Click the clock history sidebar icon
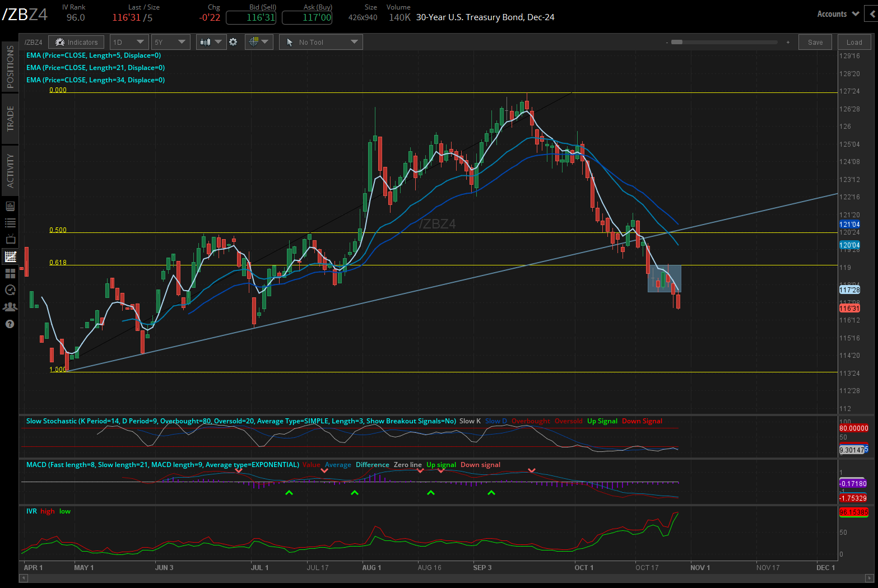878x588 pixels. 10,290
